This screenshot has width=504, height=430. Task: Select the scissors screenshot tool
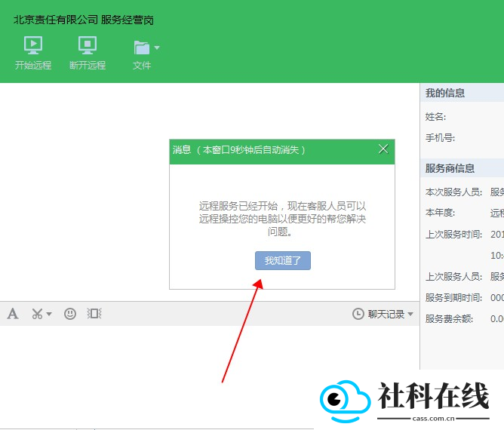[x=37, y=314]
